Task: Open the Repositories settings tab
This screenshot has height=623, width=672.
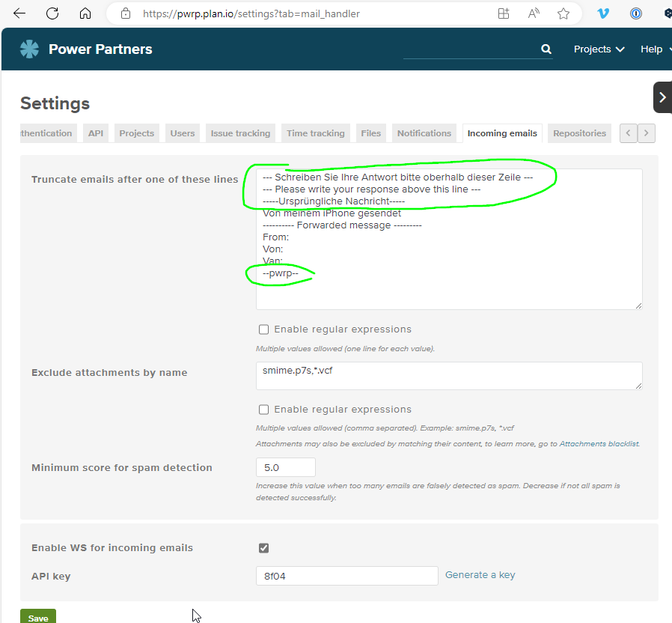Action: coord(579,133)
